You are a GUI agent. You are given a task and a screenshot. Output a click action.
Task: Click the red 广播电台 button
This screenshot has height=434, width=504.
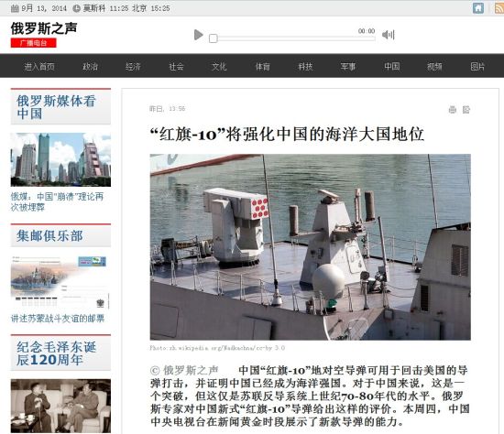click(x=33, y=43)
